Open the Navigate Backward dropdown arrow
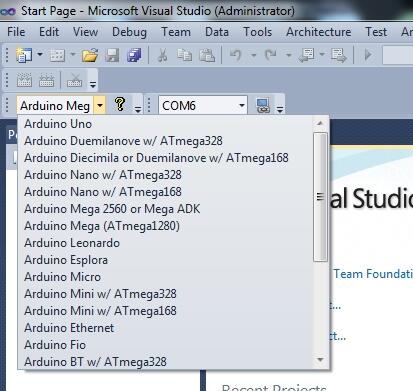Image resolution: width=413 pixels, height=391 pixels. click(x=322, y=54)
